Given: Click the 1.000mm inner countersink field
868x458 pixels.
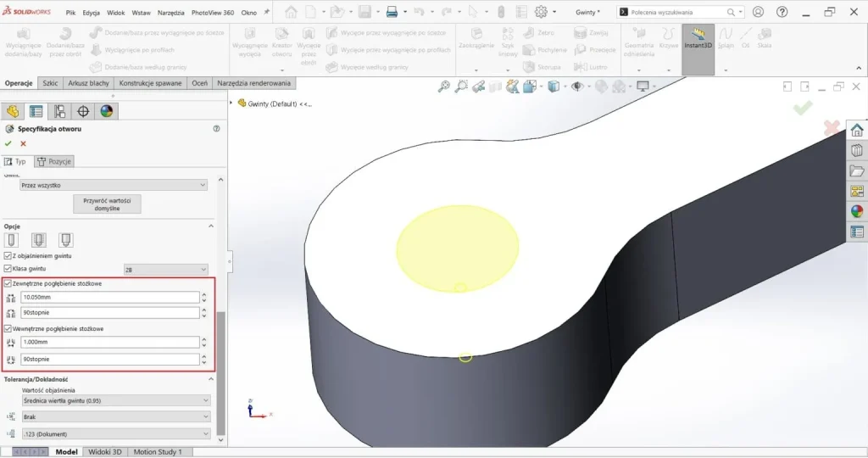Looking at the screenshot, I should [x=109, y=342].
